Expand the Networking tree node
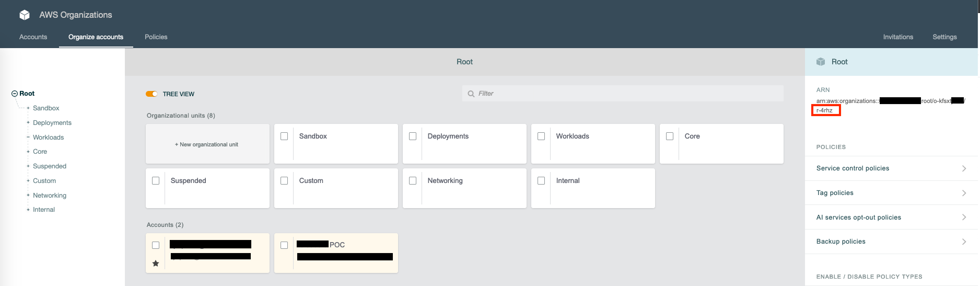The width and height of the screenshot is (980, 286). tap(28, 196)
